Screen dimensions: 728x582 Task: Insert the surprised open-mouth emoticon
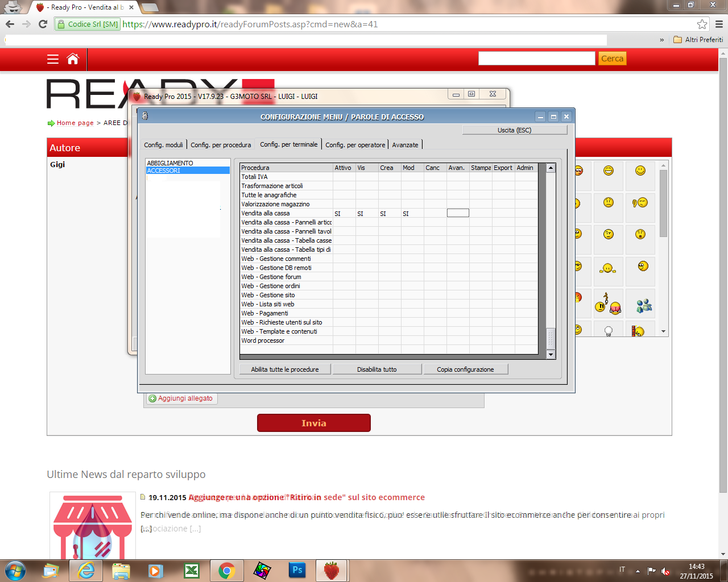(640, 234)
